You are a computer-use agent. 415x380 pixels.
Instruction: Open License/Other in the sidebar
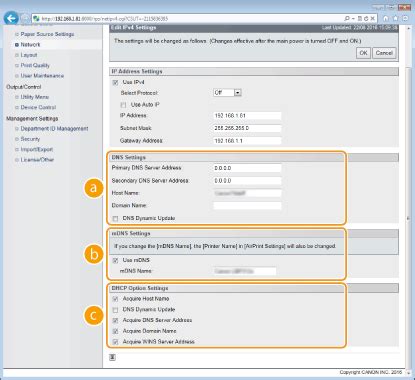point(37,160)
